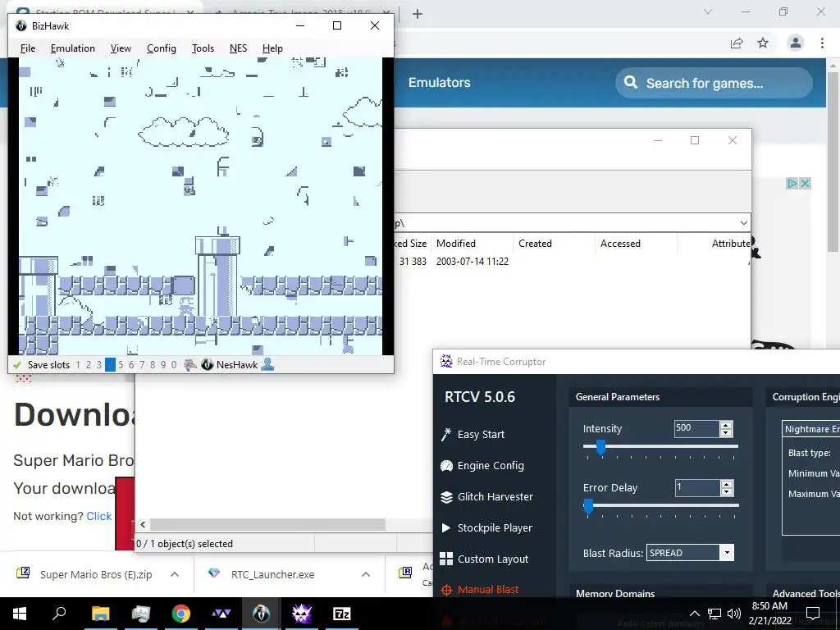
Task: Show hidden system tray icons
Action: (694, 614)
